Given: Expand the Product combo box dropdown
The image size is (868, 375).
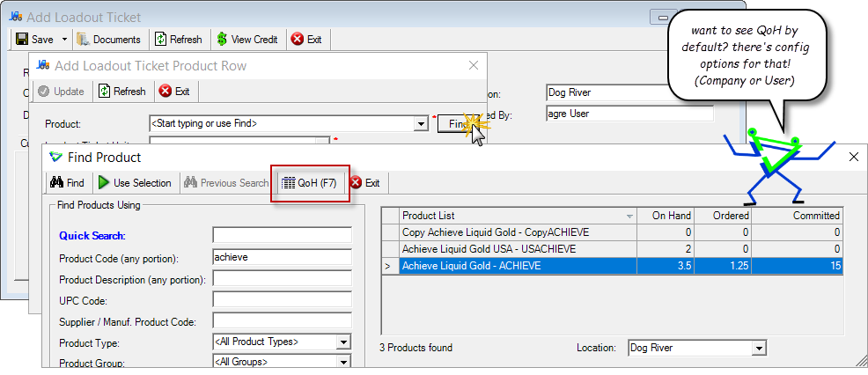Looking at the screenshot, I should [x=422, y=123].
